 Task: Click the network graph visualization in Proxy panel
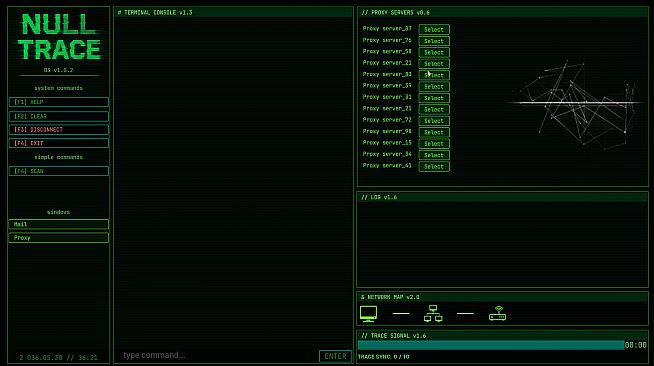point(576,104)
